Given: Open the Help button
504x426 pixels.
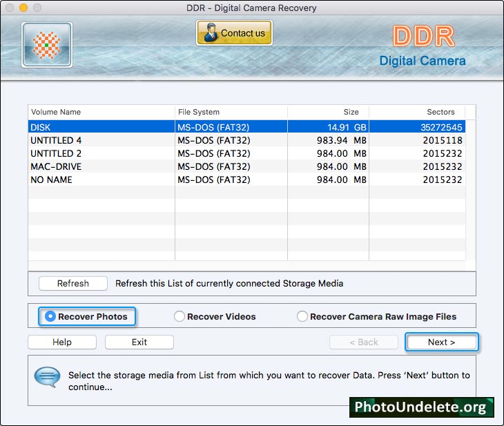Looking at the screenshot, I should pos(62,342).
